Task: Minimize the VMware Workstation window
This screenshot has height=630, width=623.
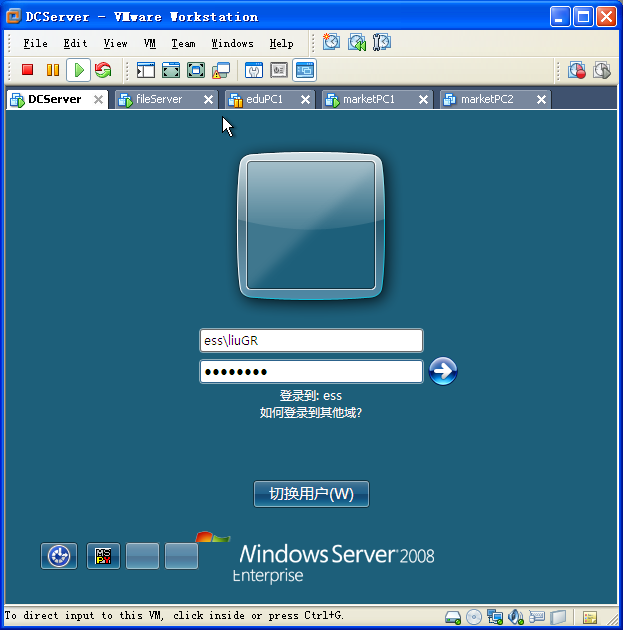Action: 560,17
